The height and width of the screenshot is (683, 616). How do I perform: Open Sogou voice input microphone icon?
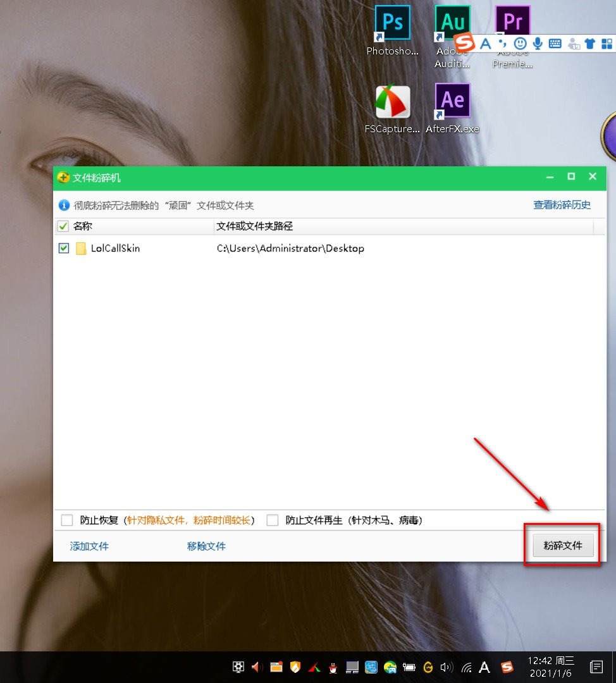point(538,44)
